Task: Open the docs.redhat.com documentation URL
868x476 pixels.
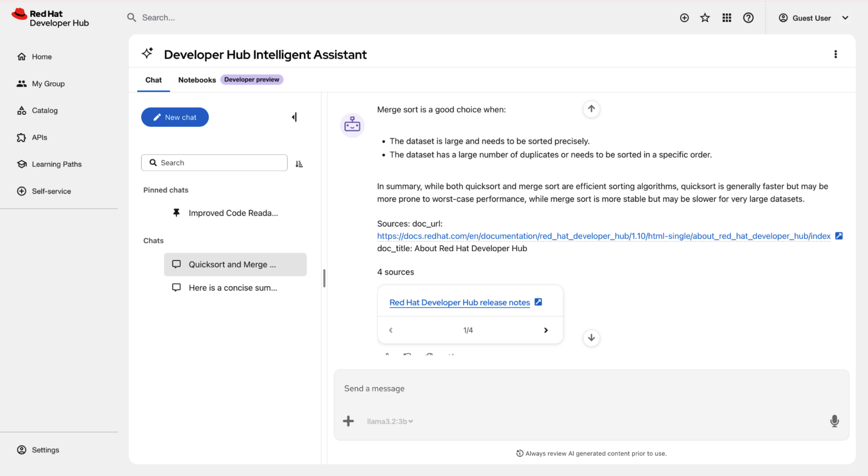Action: pos(604,236)
